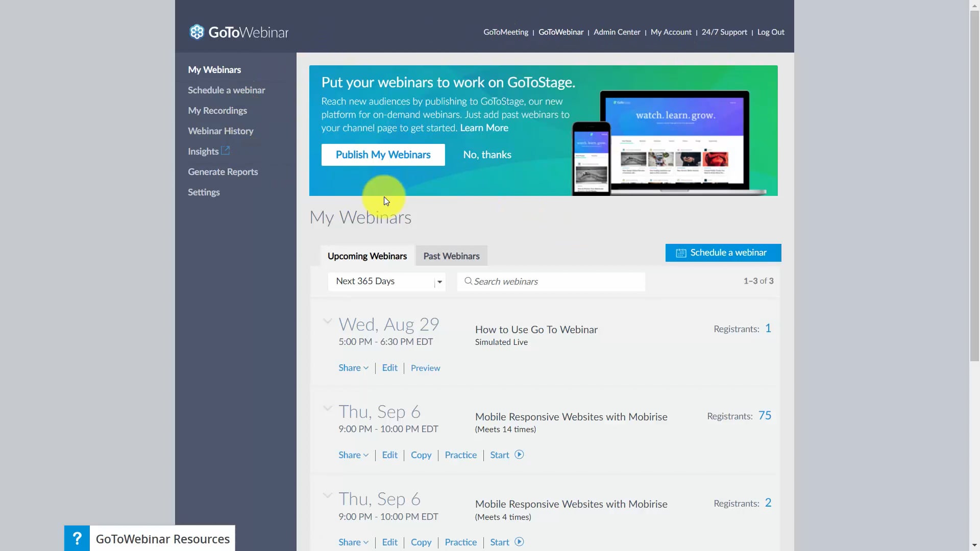
Task: Click the GoToWebinar flower logo icon
Action: point(197,32)
